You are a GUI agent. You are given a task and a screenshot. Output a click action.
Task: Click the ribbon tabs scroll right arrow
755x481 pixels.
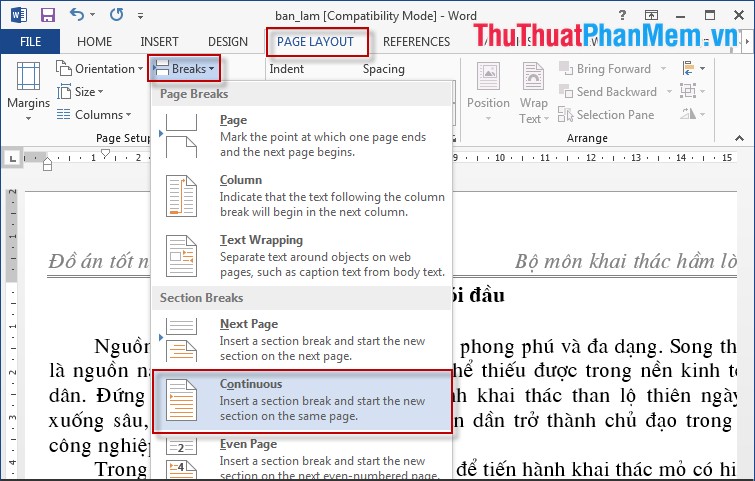click(747, 42)
